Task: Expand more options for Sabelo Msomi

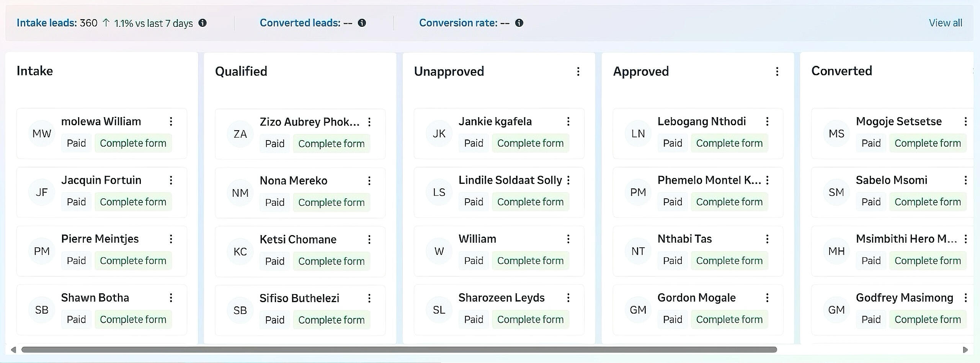Action: click(x=965, y=180)
